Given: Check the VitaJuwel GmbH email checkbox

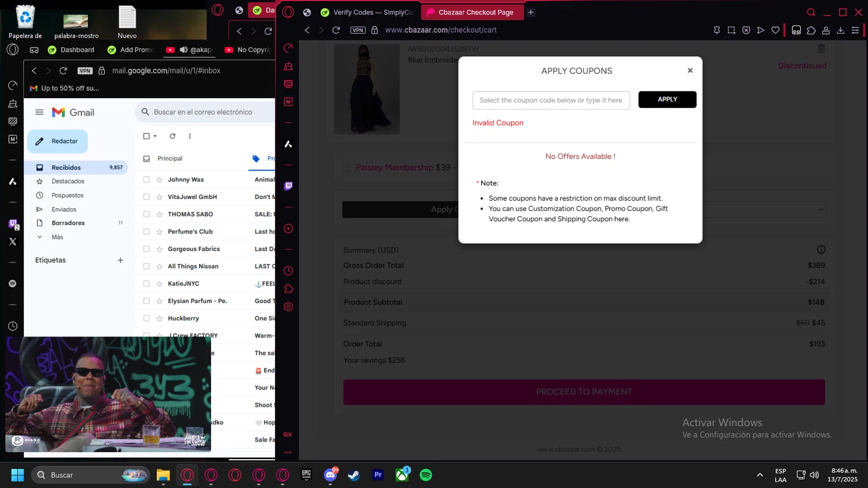Looking at the screenshot, I should tap(146, 197).
